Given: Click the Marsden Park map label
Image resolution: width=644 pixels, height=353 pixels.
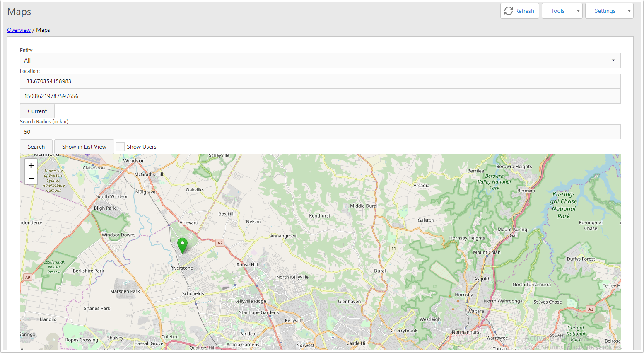Looking at the screenshot, I should [x=125, y=291].
